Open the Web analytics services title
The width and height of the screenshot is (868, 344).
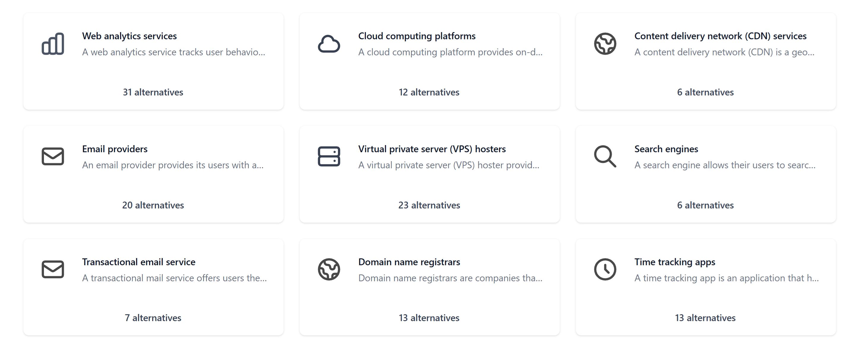click(x=129, y=36)
